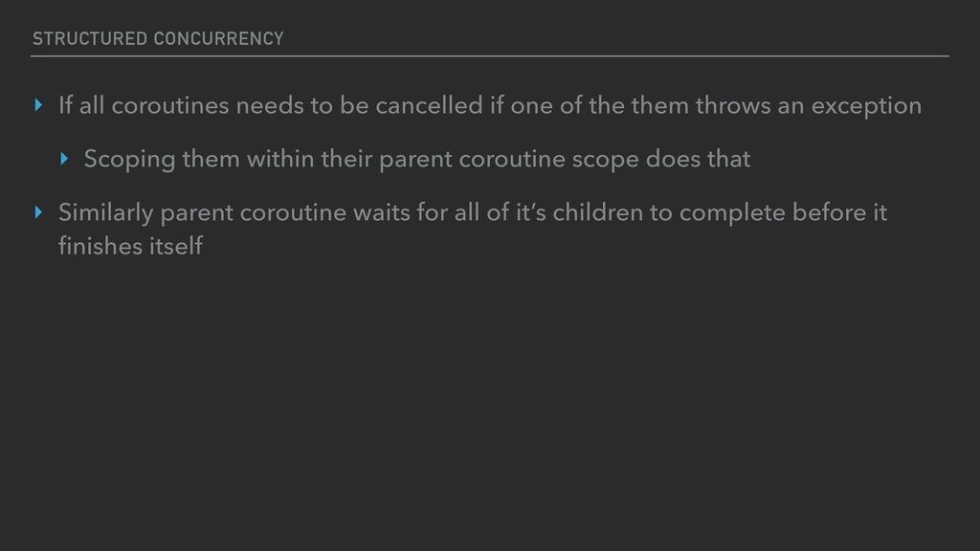The width and height of the screenshot is (980, 551).
Task: Click the words "does that" in the sub-bullet
Action: [698, 159]
